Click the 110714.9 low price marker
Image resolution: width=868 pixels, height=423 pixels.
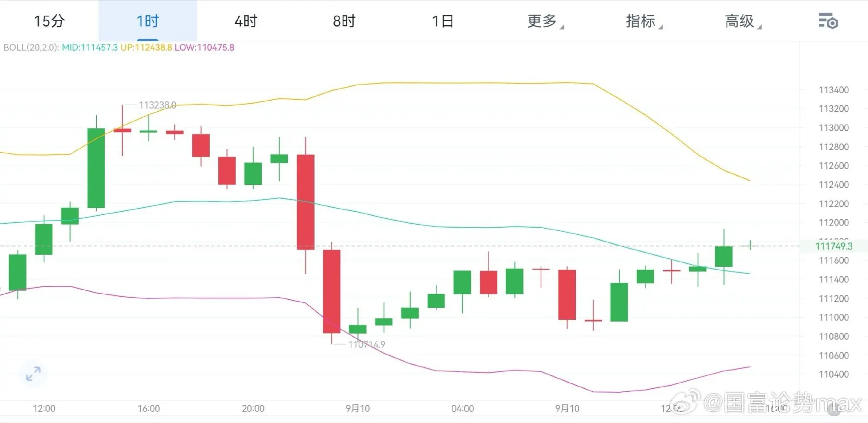coord(366,344)
